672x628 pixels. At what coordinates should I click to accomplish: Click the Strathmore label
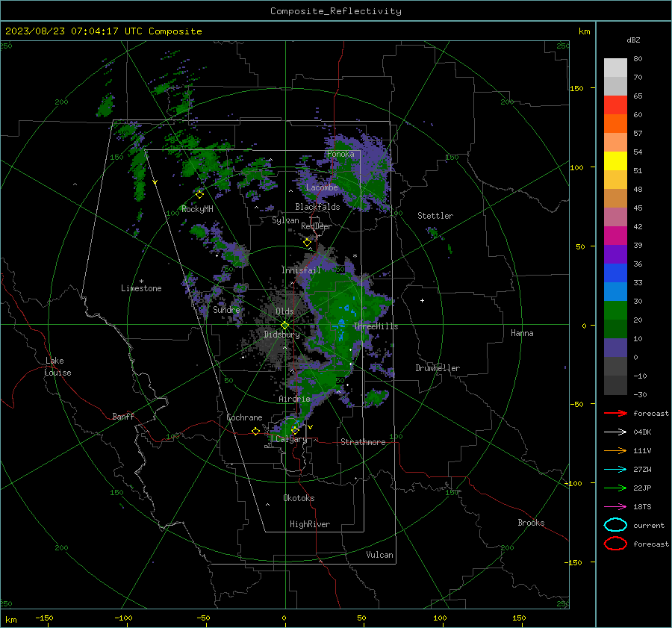coord(363,442)
